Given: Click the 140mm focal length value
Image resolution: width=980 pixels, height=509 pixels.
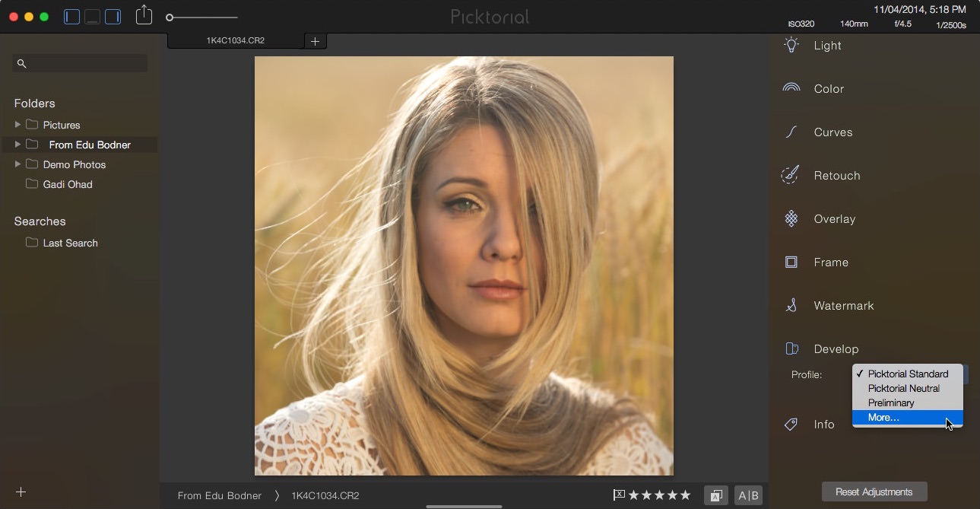Looking at the screenshot, I should tap(854, 24).
